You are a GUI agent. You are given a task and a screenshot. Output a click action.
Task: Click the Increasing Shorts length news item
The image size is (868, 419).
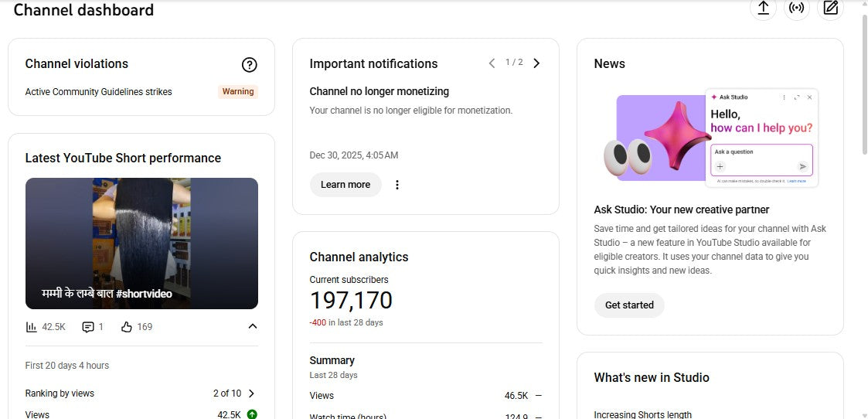click(642, 414)
